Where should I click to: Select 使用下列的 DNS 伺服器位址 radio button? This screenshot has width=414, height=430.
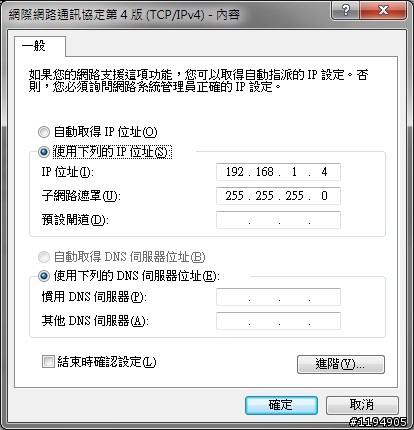pos(44,276)
